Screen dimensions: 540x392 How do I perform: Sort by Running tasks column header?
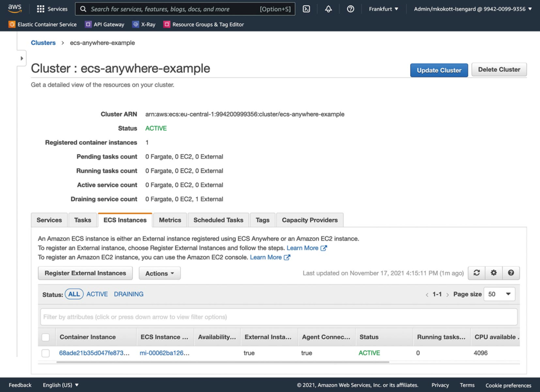click(441, 337)
